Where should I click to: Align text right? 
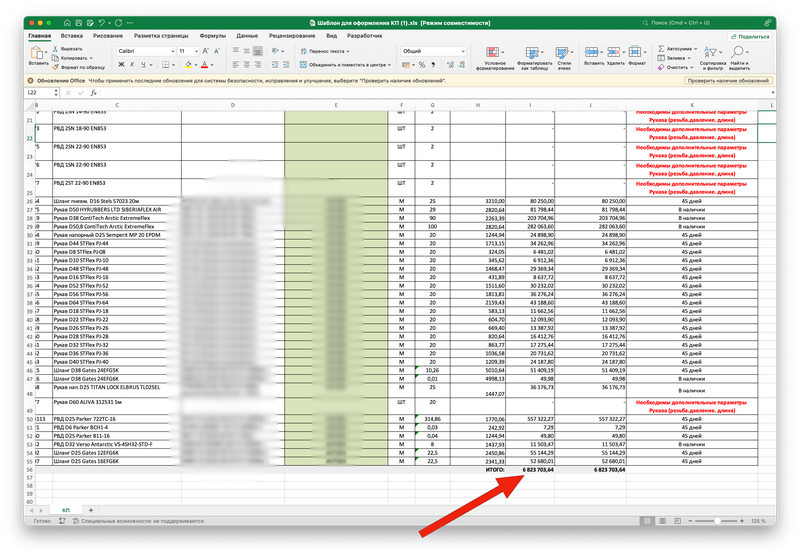[x=258, y=65]
